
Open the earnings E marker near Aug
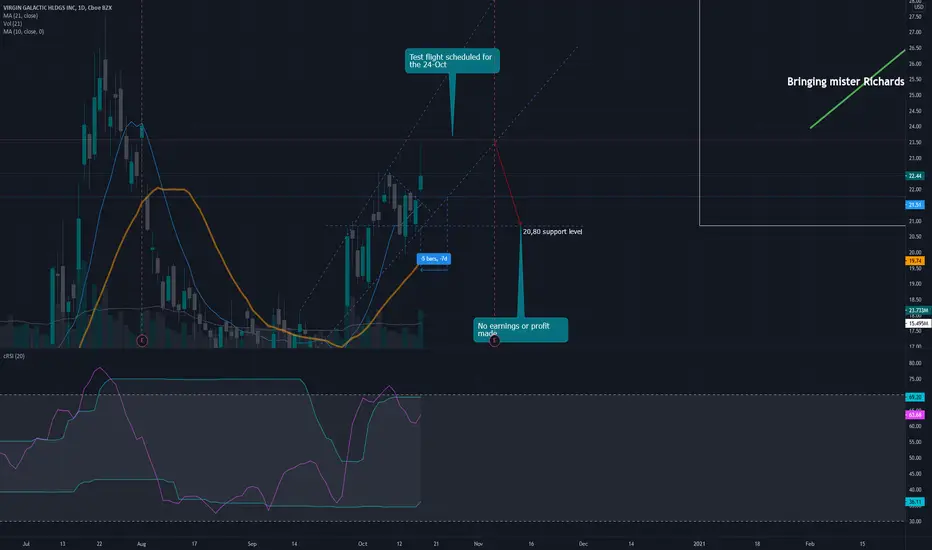pos(141,341)
